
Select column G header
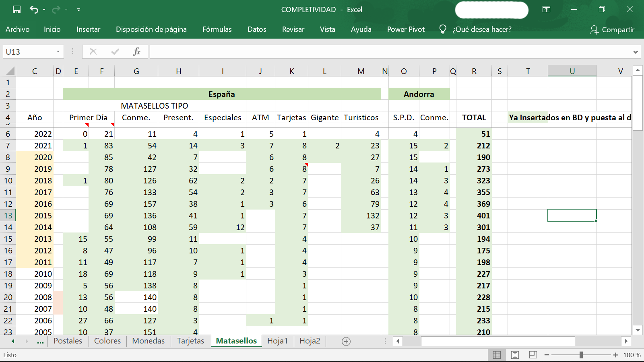(x=136, y=71)
